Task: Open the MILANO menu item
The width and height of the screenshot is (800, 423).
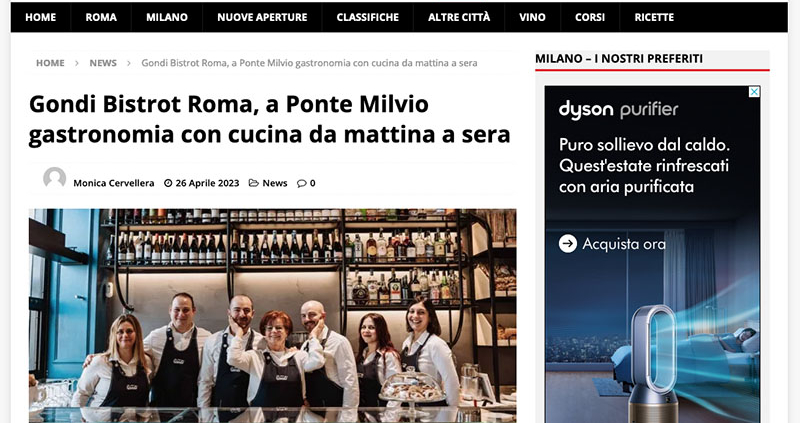Action: pos(167,17)
